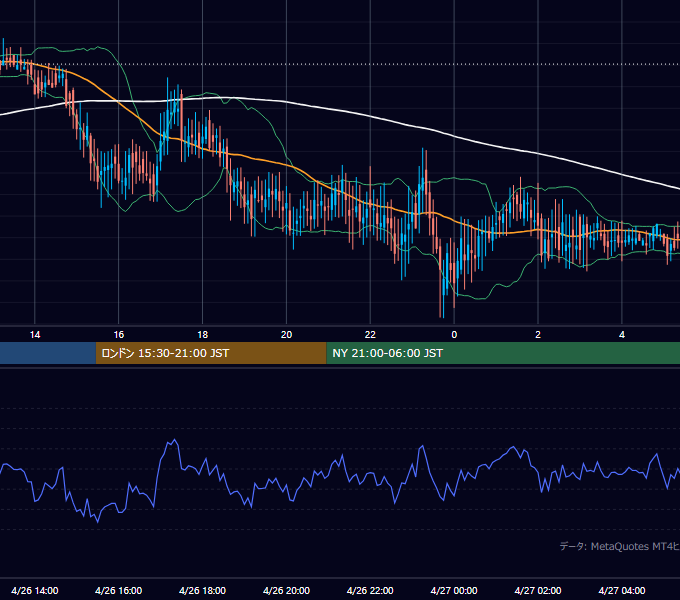Click the データ: MetaQuotes MT4 attribution text
This screenshot has width=680, height=600.
620,546
